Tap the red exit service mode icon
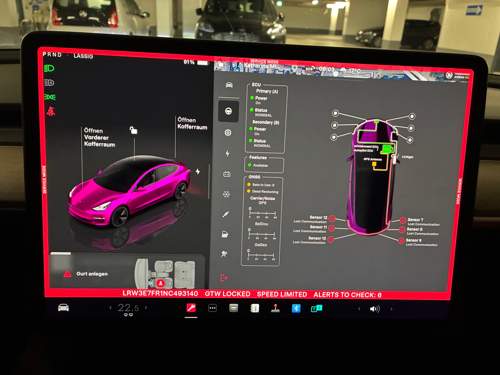 [x=224, y=277]
